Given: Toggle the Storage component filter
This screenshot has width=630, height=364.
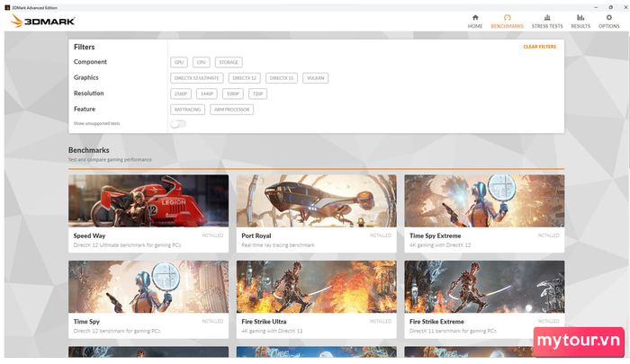Looking at the screenshot, I should click(x=229, y=62).
